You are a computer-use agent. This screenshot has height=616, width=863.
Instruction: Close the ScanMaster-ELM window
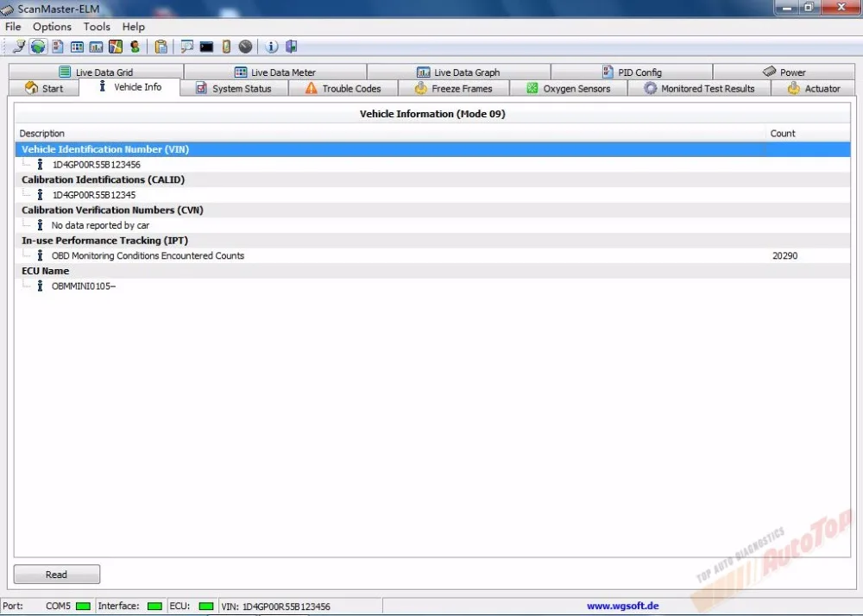(x=841, y=8)
